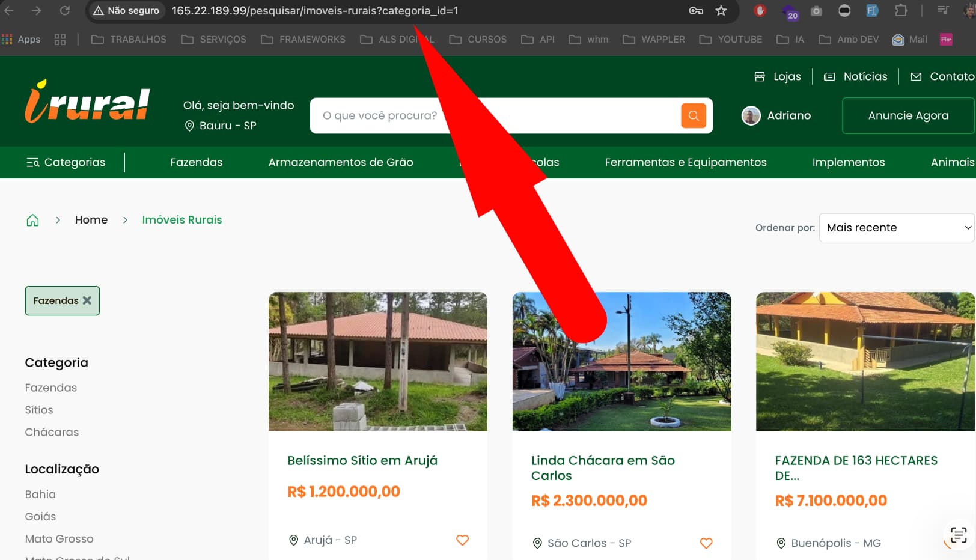Favorite the São Carlos listing heart
Image resolution: width=976 pixels, height=560 pixels.
tap(706, 543)
